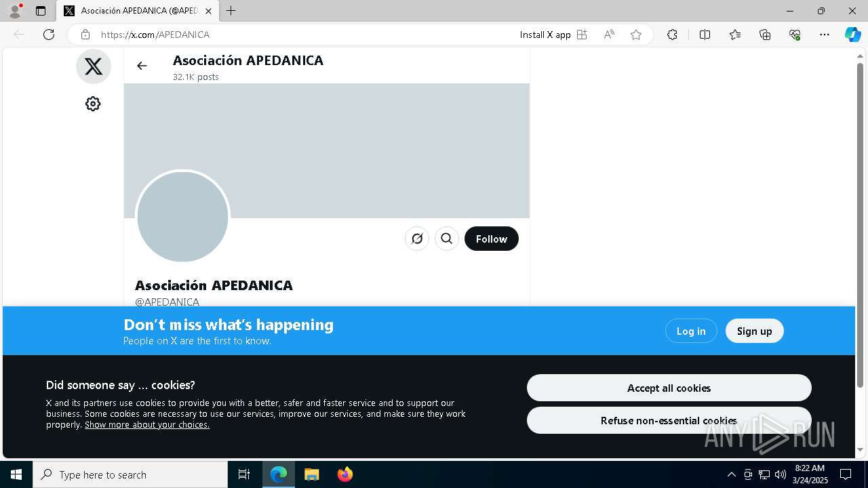Open browser Extensions icon

pos(672,35)
